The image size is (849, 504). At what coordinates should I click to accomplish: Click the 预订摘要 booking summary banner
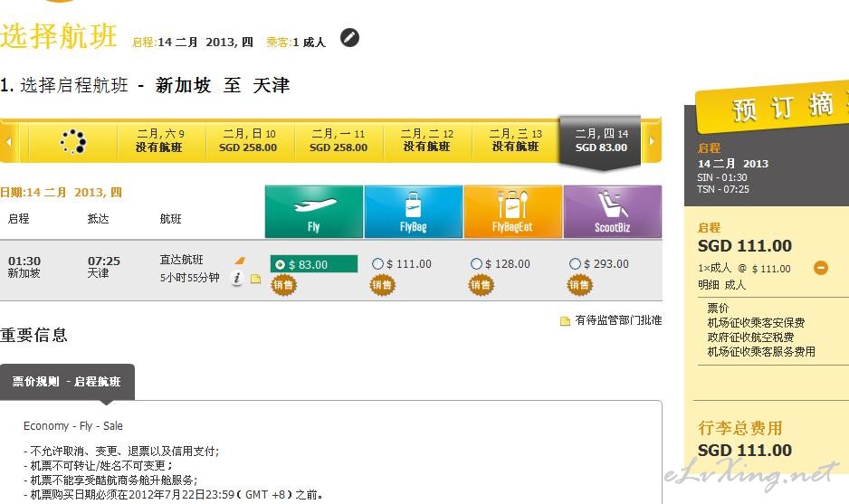tap(773, 107)
